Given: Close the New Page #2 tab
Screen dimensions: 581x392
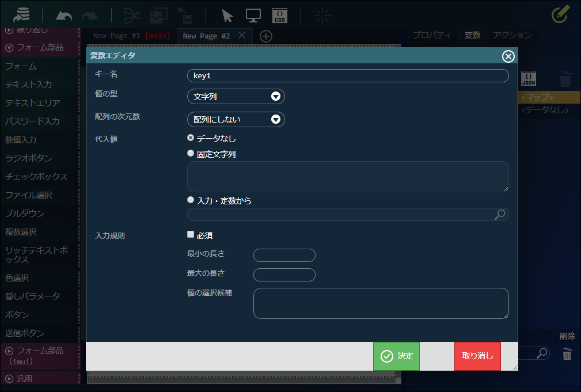Looking at the screenshot, I should (242, 35).
